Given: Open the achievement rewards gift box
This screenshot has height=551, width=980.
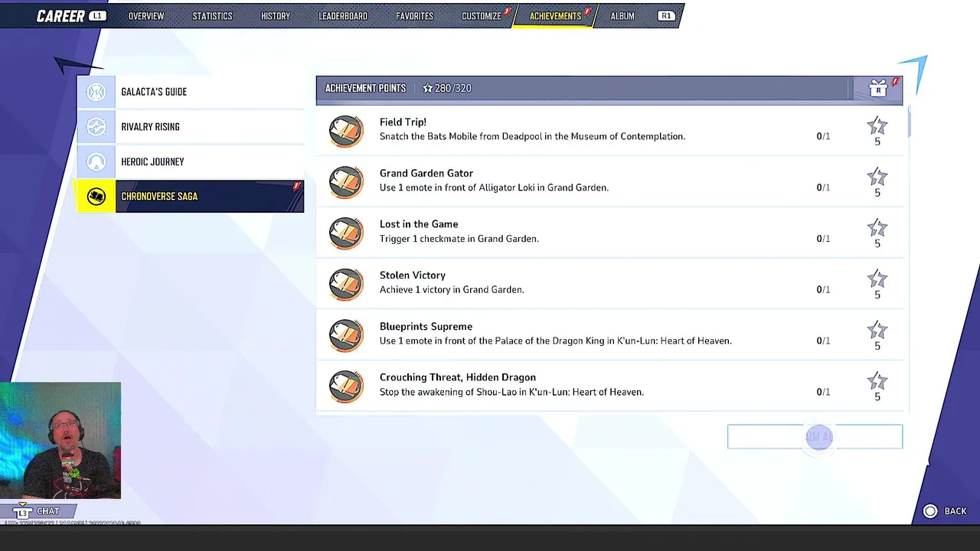Looking at the screenshot, I should tap(878, 89).
